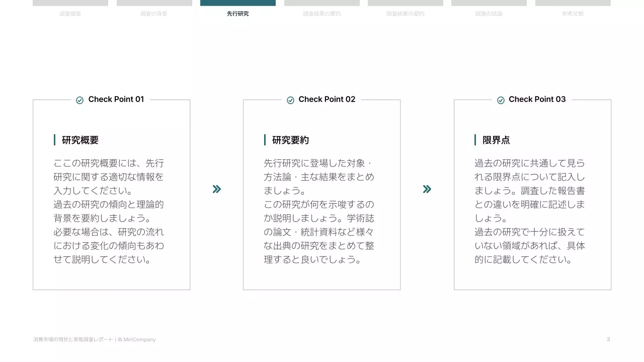The width and height of the screenshot is (644, 362).
Task: Click the first 調査結果の要約 tab
Action: click(x=321, y=14)
